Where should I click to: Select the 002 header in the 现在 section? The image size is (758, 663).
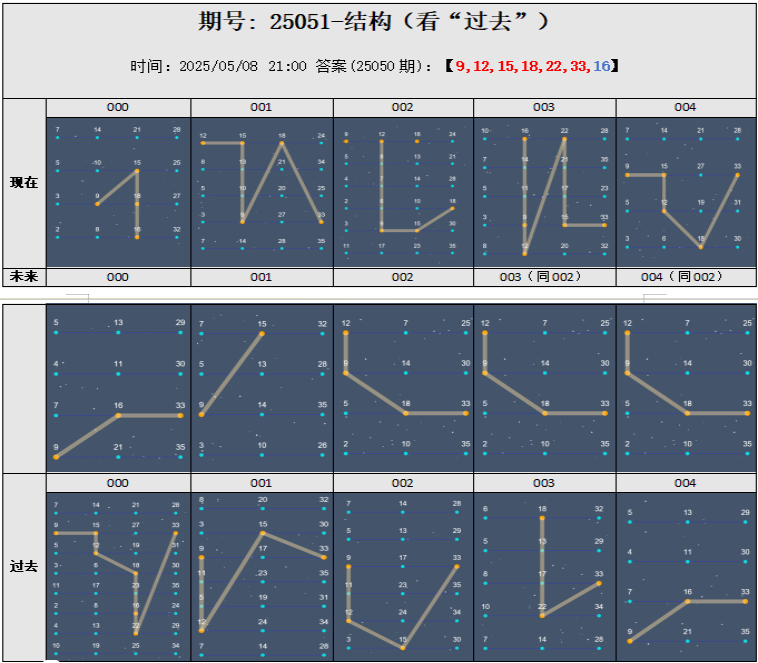[x=403, y=107]
